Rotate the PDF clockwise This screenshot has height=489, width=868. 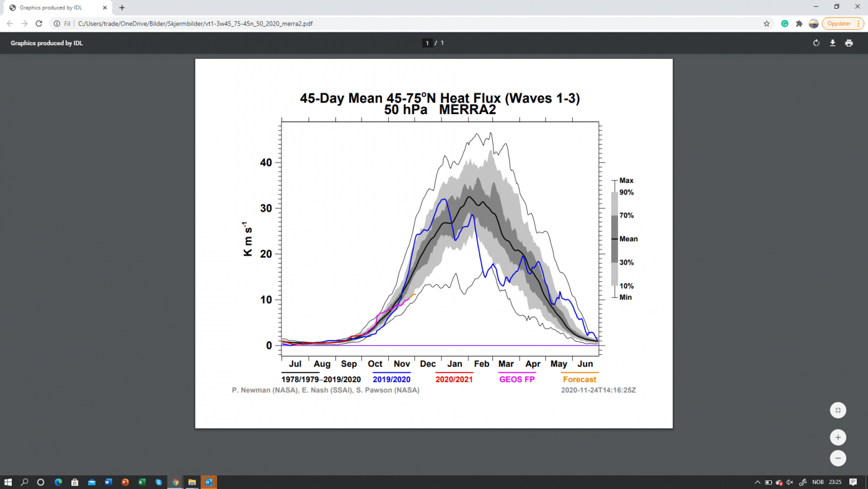(x=817, y=43)
